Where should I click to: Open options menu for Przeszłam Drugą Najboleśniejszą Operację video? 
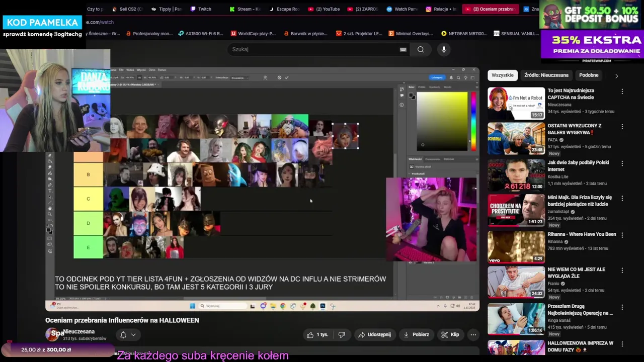click(622, 307)
